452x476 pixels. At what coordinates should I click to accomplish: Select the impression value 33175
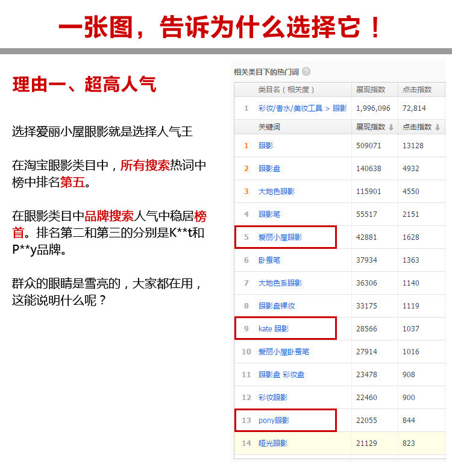[x=366, y=306]
